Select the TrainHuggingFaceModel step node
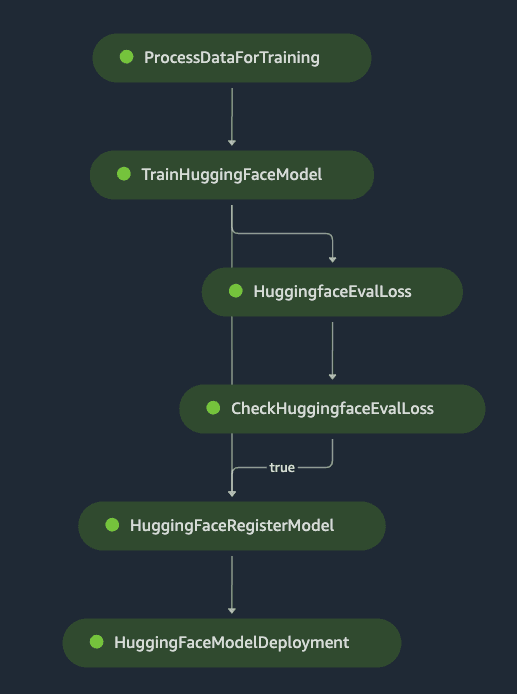517x694 pixels. [232, 175]
